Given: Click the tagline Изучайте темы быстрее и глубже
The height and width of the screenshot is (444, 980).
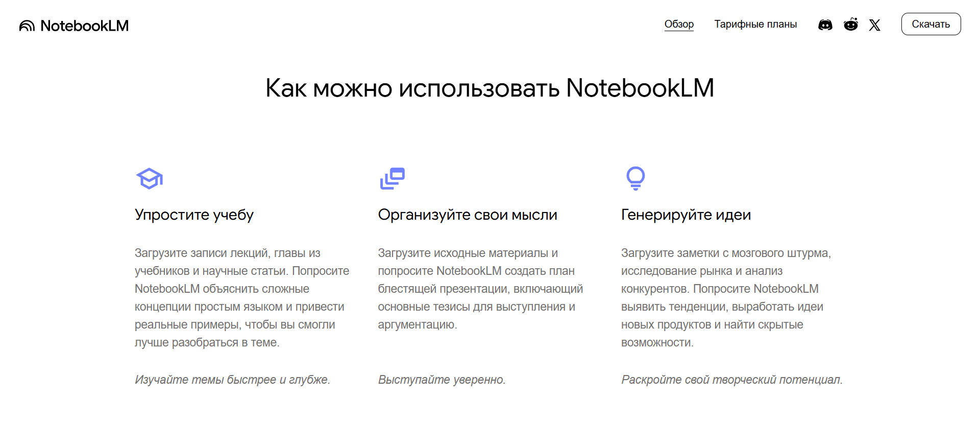Looking at the screenshot, I should point(232,380).
